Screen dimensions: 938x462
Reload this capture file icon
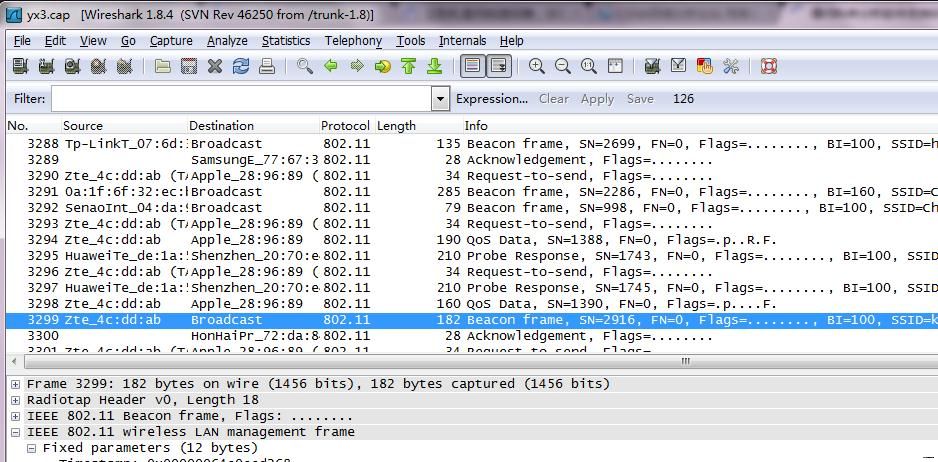(x=241, y=66)
